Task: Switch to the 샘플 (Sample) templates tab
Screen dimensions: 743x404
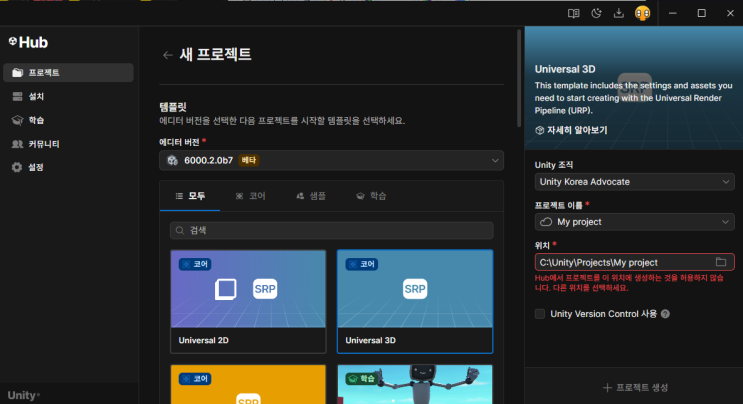Action: [x=311, y=196]
